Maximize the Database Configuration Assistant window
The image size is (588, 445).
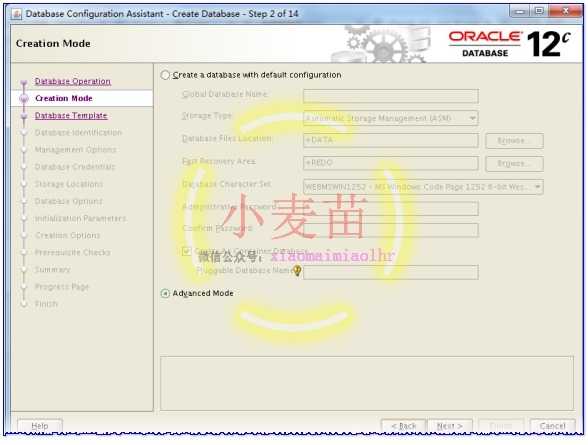click(539, 12)
